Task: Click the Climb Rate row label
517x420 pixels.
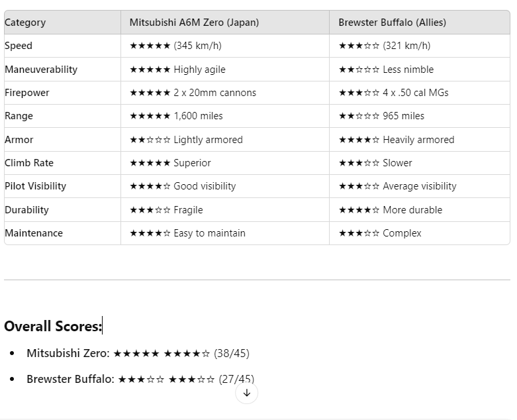Action: click(62, 163)
